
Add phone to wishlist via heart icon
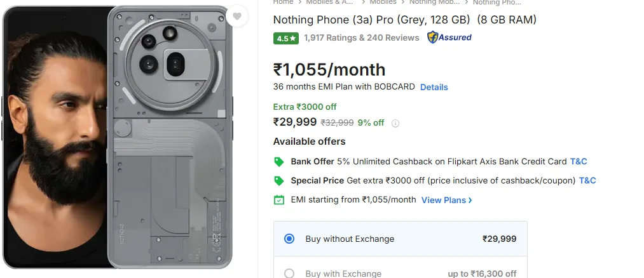click(237, 17)
